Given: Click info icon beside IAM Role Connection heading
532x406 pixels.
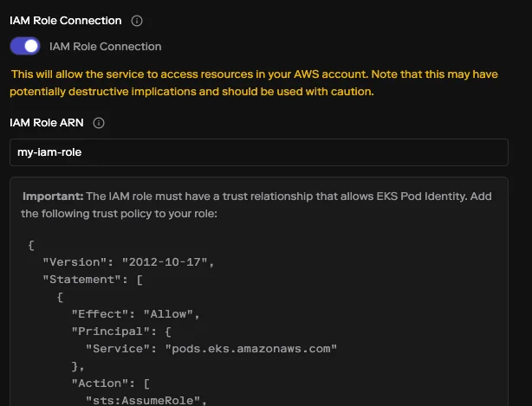Looking at the screenshot, I should (137, 21).
